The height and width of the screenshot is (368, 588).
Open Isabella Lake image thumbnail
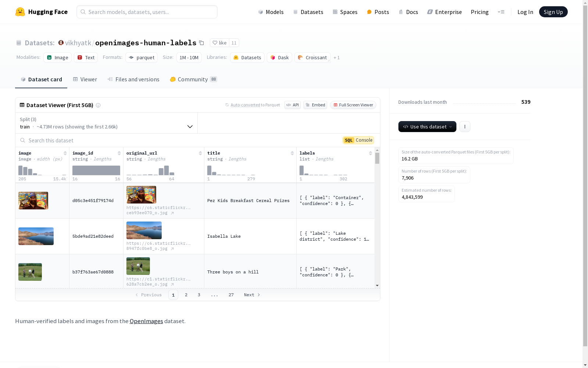pos(36,236)
